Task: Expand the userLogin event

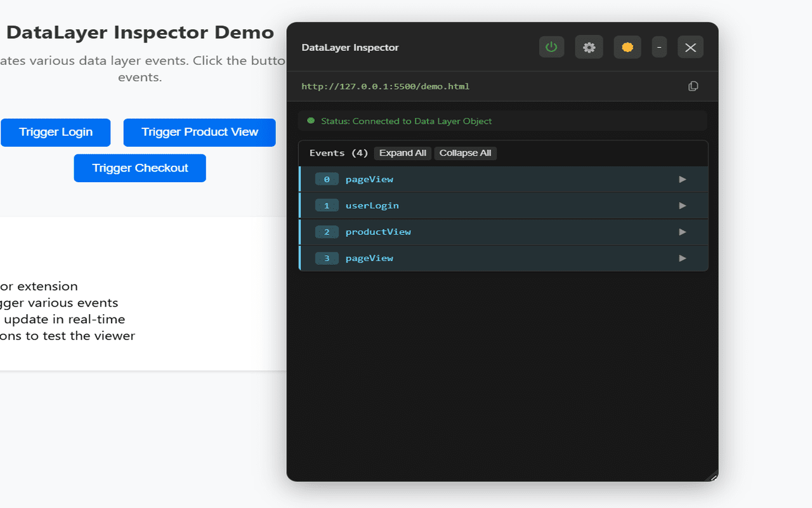Action: click(x=683, y=205)
